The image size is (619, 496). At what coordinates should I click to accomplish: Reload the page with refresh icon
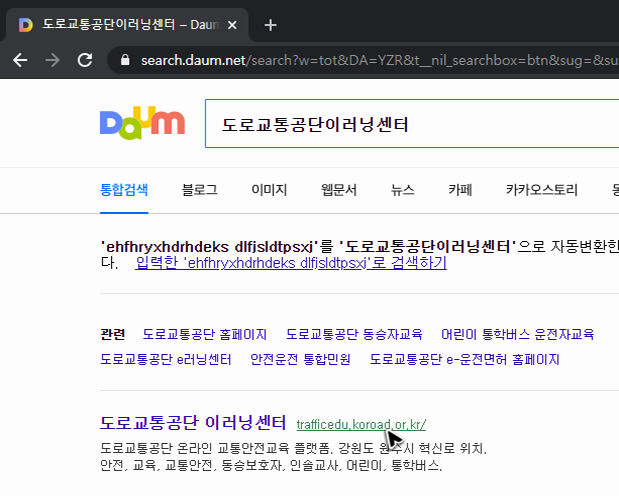(85, 60)
